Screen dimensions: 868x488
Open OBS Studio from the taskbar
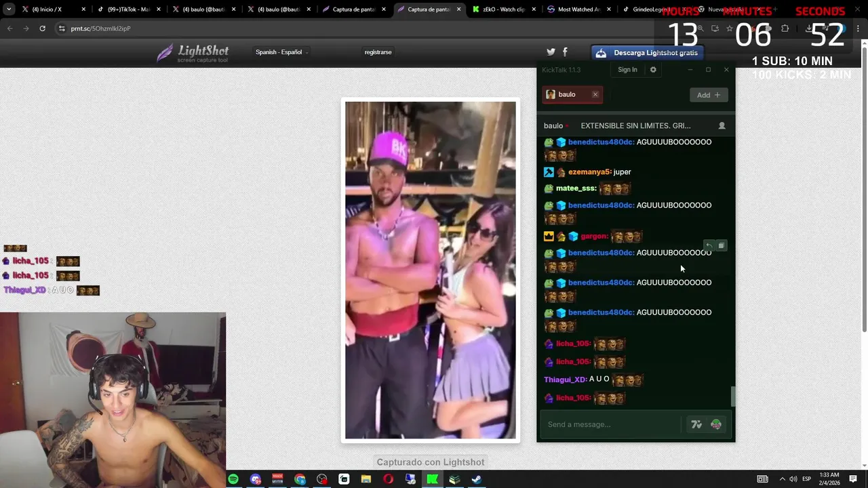[322, 479]
